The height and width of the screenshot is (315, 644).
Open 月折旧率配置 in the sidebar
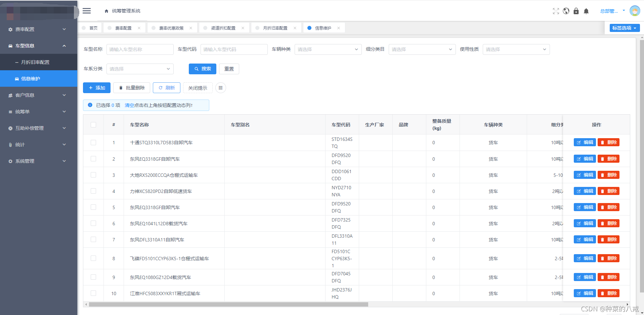39,62
